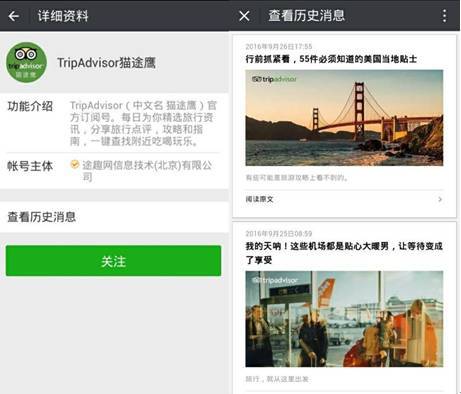Viewport: 461px width, 394px height.
Task: Tap the date 2016年9月26日17:55
Action: [279, 46]
